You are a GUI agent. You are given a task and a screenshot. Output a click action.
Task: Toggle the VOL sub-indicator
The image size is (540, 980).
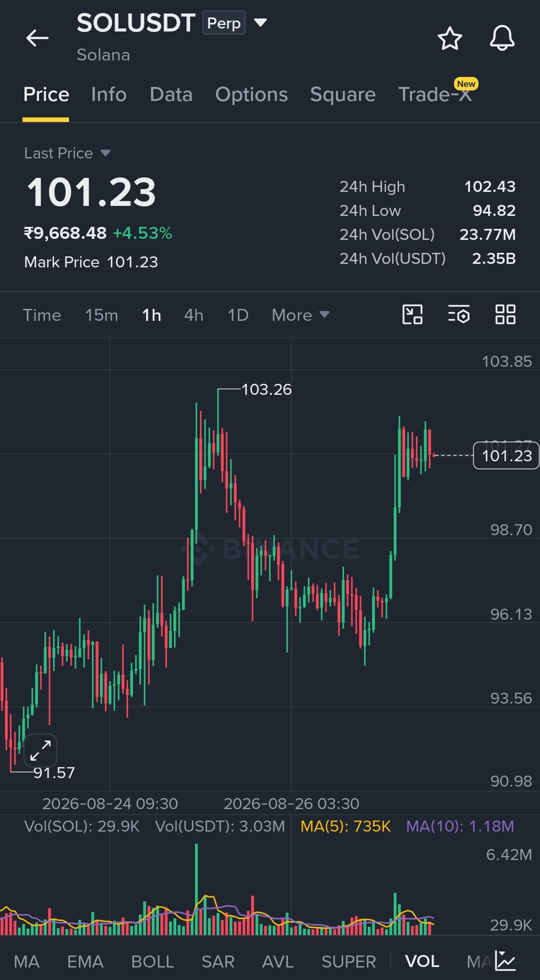click(422, 962)
